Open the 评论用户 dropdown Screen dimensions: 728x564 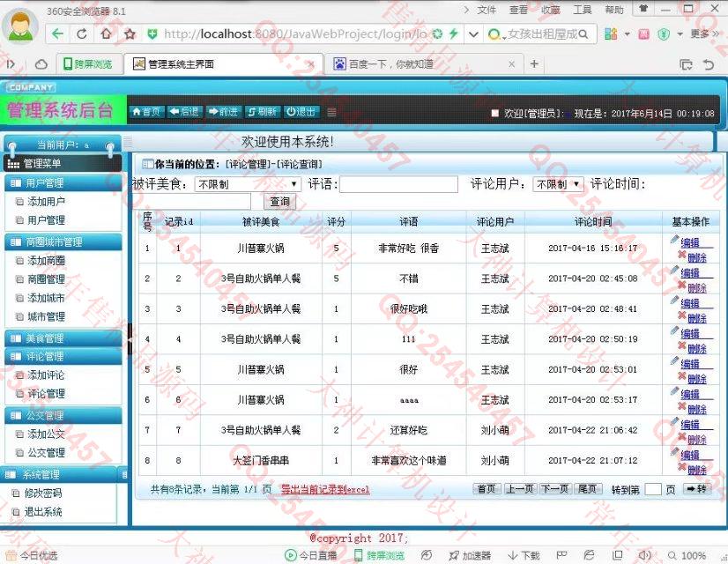pos(558,184)
